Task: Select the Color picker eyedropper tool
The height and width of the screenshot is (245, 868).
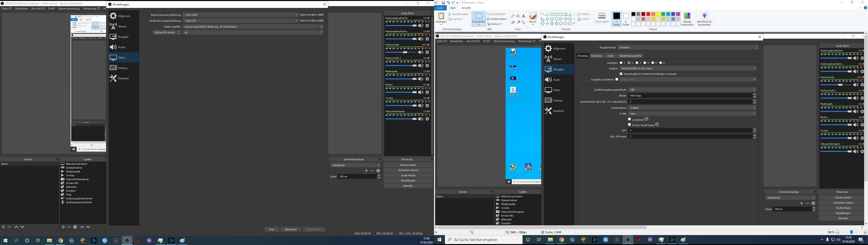Action: (x=518, y=22)
